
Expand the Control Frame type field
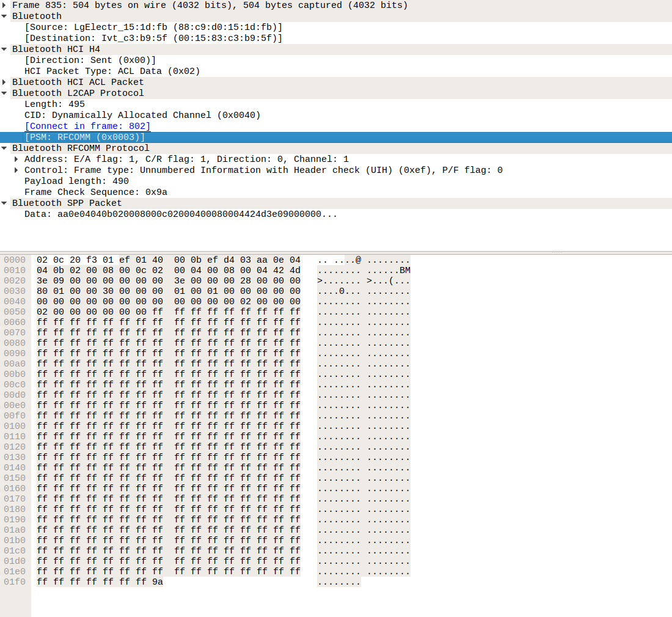pos(17,170)
